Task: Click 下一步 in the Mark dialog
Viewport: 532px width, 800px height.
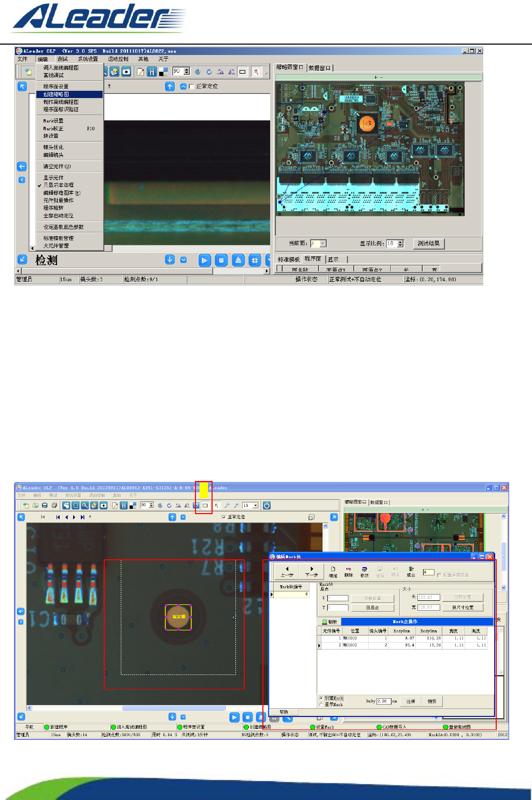Action: (x=311, y=572)
